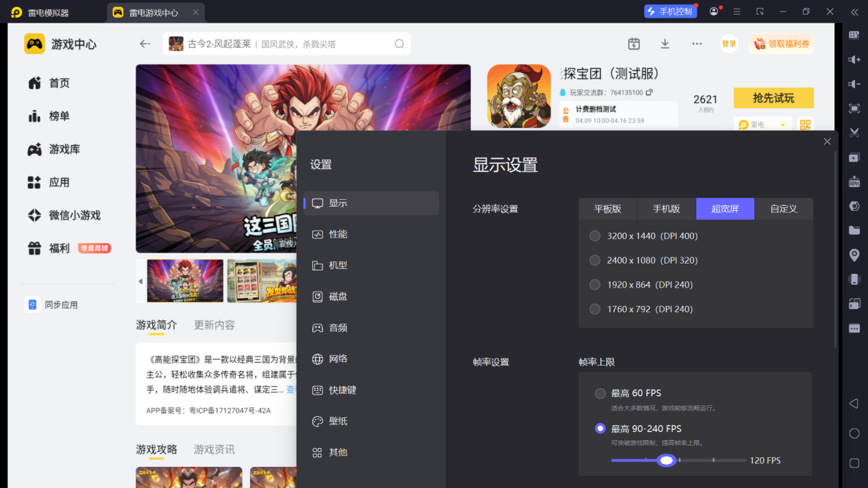Click the hexagon icon in right sidebar
Screen dimensions: 868x488
point(854,206)
